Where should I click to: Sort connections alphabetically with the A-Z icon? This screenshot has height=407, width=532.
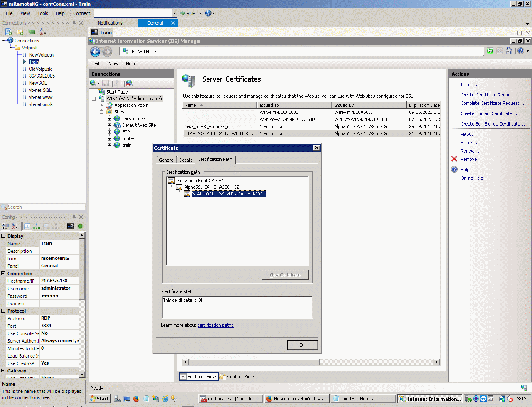point(43,32)
